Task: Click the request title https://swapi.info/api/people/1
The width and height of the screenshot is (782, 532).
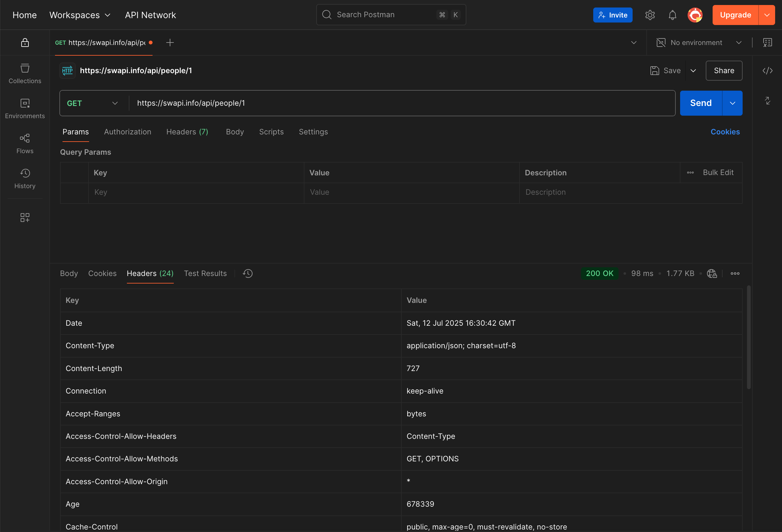Action: coord(136,70)
